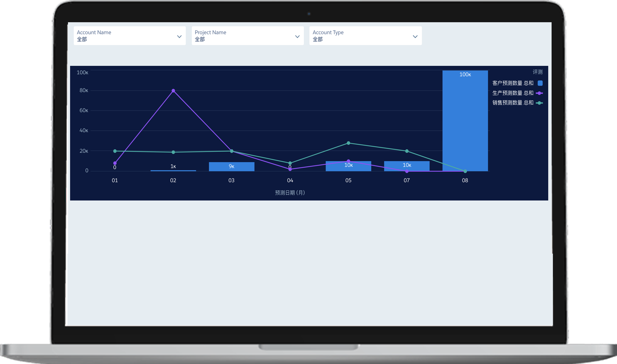This screenshot has height=364, width=617.
Task: Click teal line point at month 04
Action: [x=290, y=163]
